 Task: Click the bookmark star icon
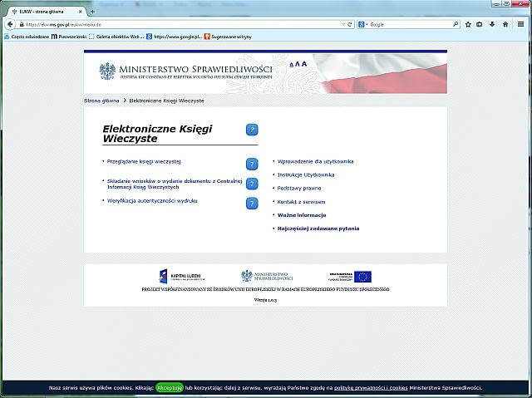pos(468,24)
